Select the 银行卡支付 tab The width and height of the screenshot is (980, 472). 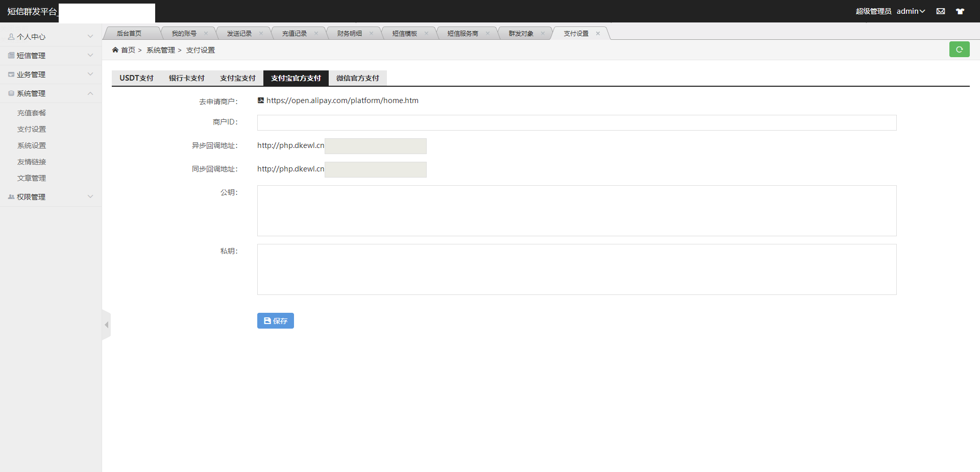(x=187, y=78)
